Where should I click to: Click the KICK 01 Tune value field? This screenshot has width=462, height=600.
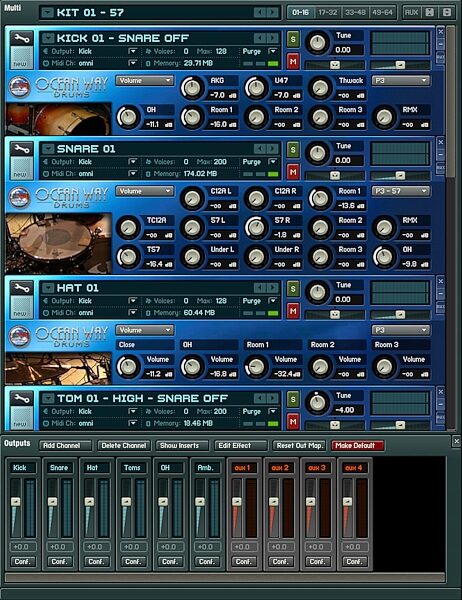coord(348,50)
